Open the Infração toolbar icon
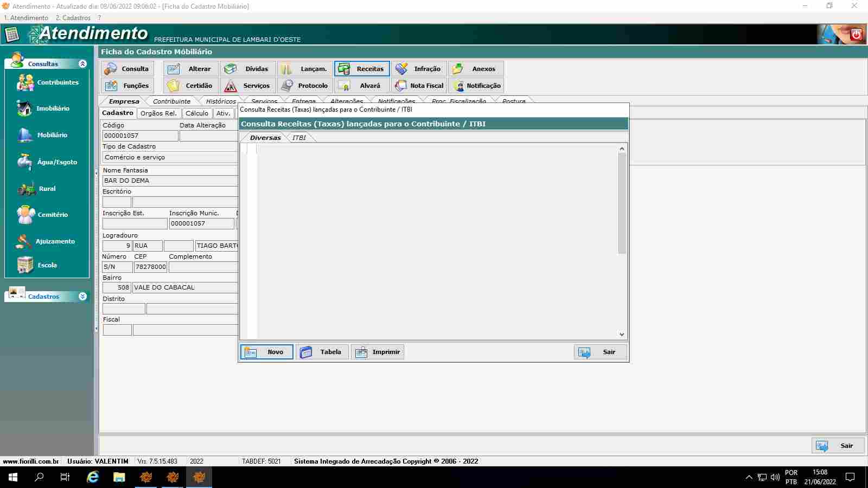Image resolution: width=868 pixels, height=488 pixels. [x=401, y=69]
